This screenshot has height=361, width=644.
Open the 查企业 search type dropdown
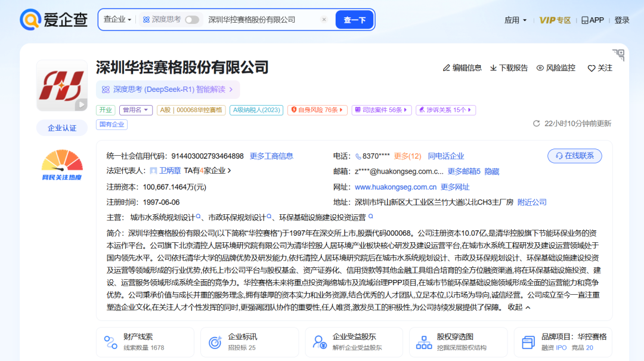[117, 19]
